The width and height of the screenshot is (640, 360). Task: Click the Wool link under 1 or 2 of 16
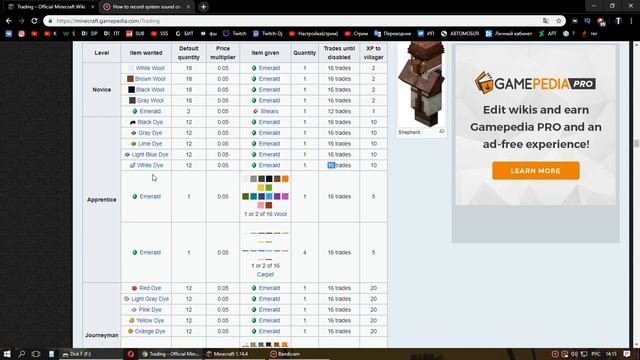tap(280, 214)
